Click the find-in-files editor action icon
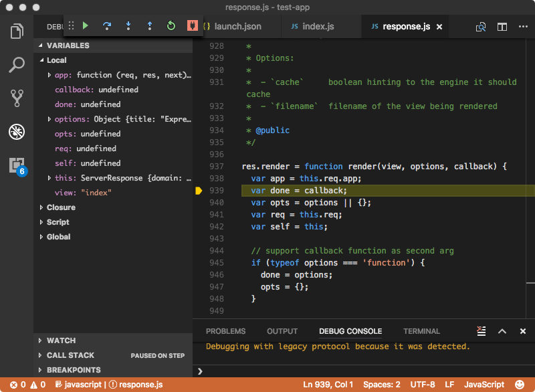The width and height of the screenshot is (535, 392). tap(481, 27)
